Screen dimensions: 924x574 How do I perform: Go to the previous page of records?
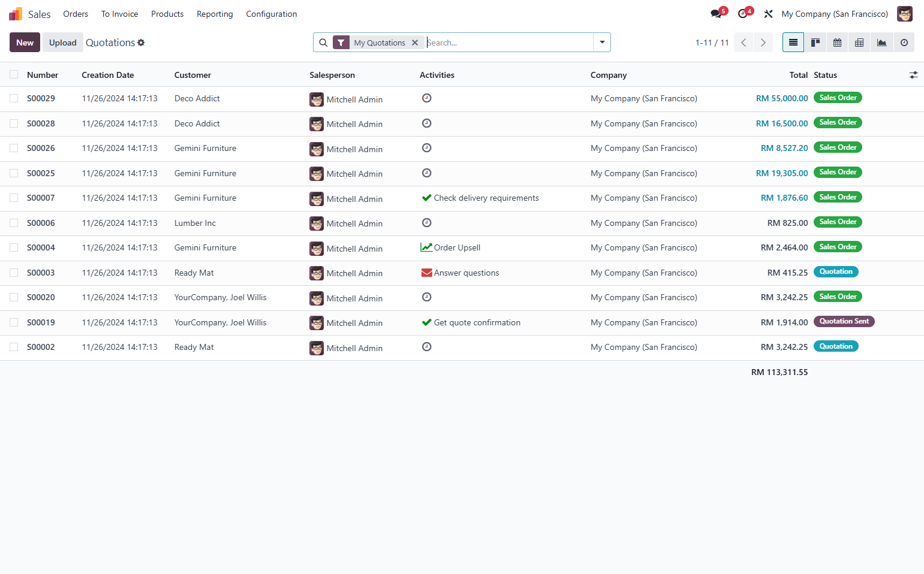tap(744, 43)
